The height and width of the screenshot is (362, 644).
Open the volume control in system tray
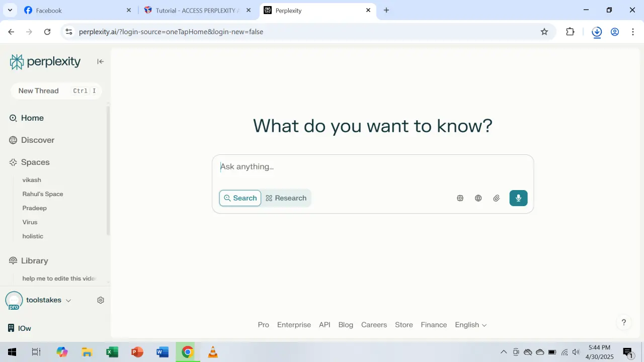(x=576, y=352)
